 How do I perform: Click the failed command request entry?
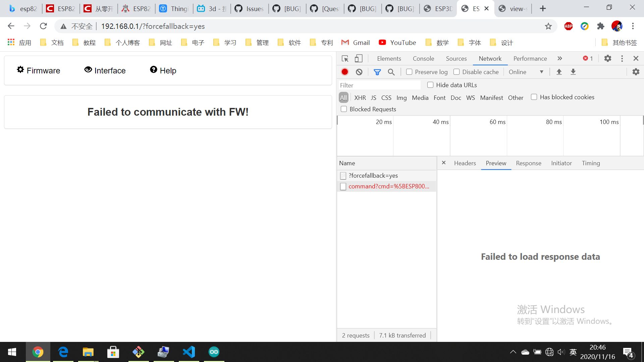tap(388, 186)
